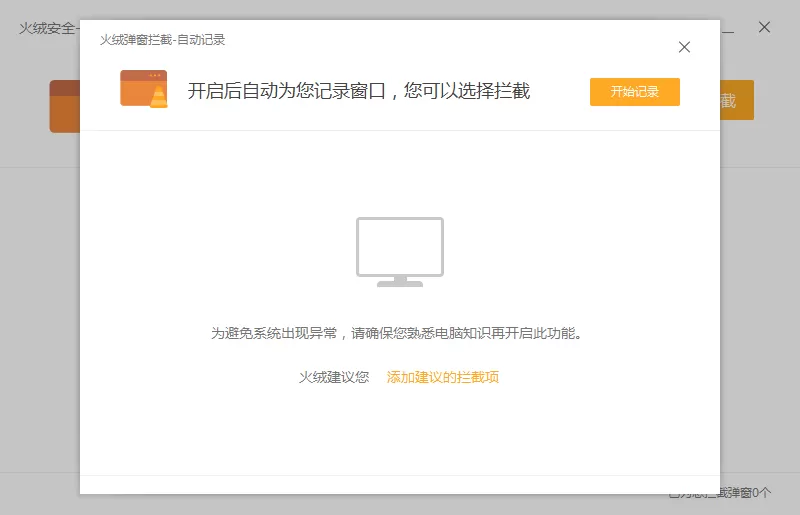Click the 火绒安全 title in background window
This screenshot has width=800, height=515.
point(47,28)
